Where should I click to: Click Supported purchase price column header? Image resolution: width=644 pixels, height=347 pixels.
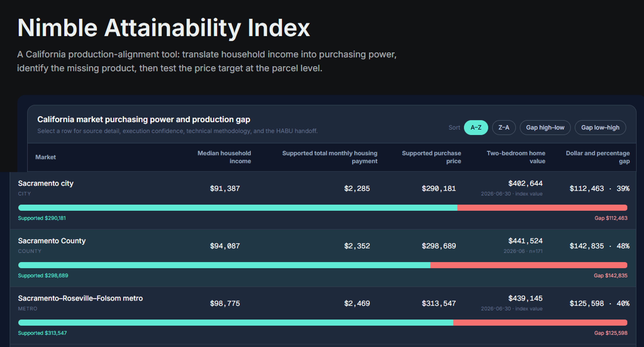[431, 157]
